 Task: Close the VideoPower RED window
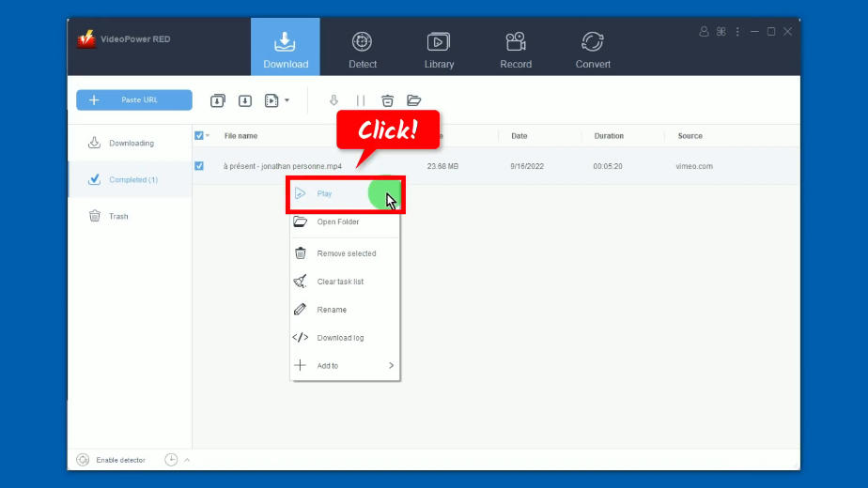[x=788, y=32]
